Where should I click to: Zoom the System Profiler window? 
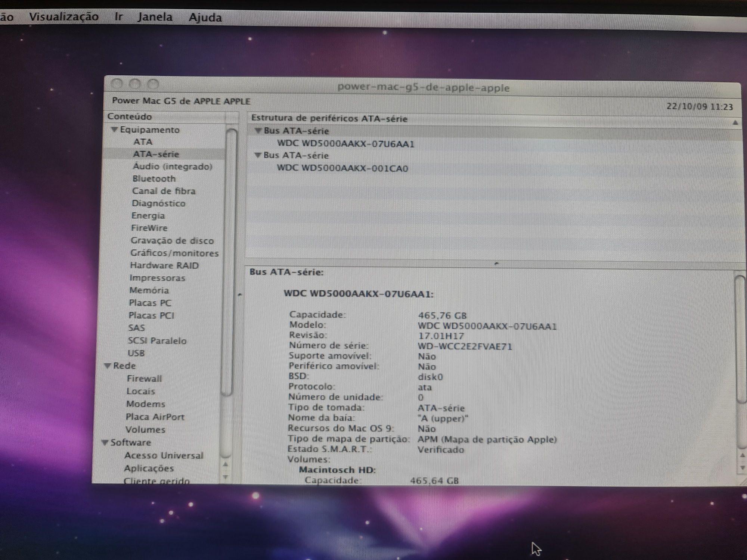[x=153, y=84]
